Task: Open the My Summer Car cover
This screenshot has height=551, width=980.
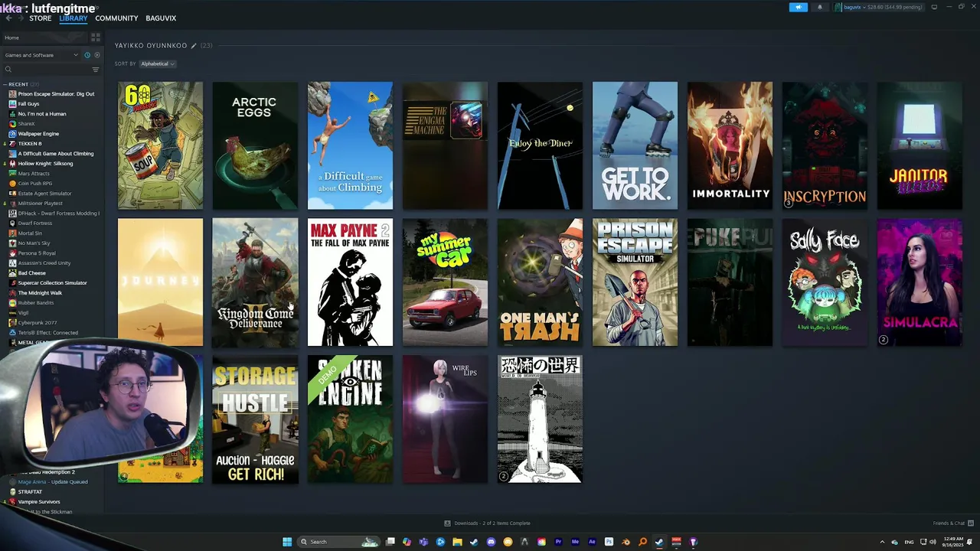Action: pos(445,282)
